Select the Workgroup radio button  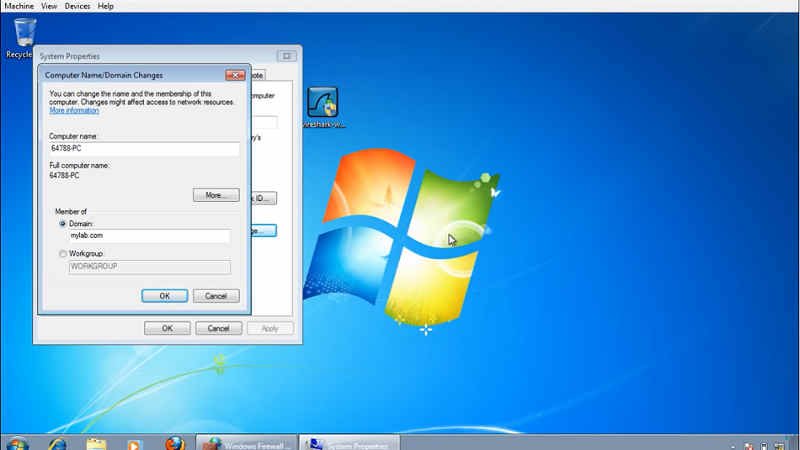pos(63,254)
